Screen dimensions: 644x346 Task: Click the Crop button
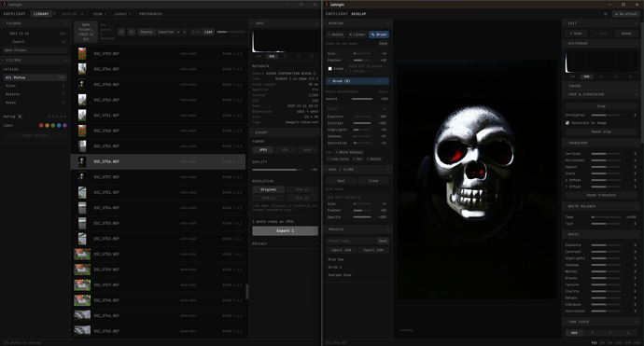point(601,106)
